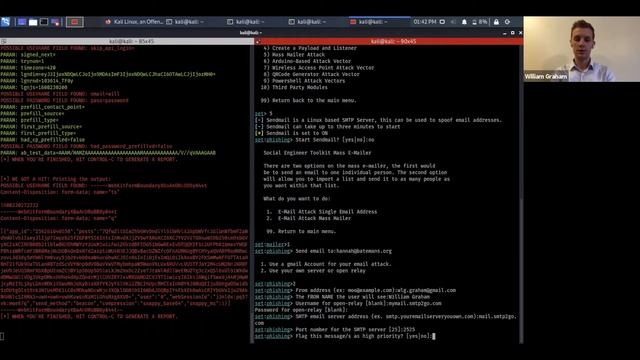The image size is (640, 360).
Task: Click the right terminal pane's title icon
Action: [x=257, y=41]
